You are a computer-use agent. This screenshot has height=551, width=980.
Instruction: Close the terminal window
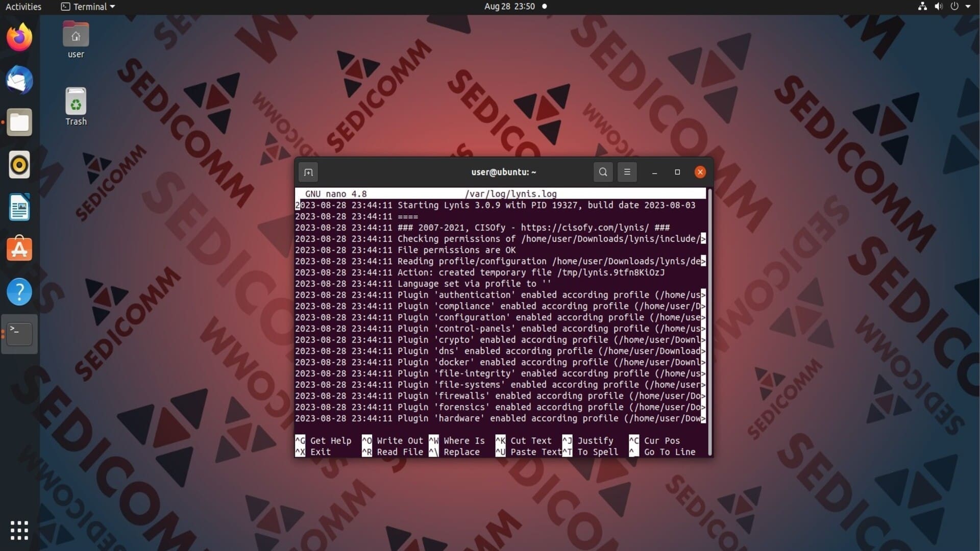pos(700,172)
